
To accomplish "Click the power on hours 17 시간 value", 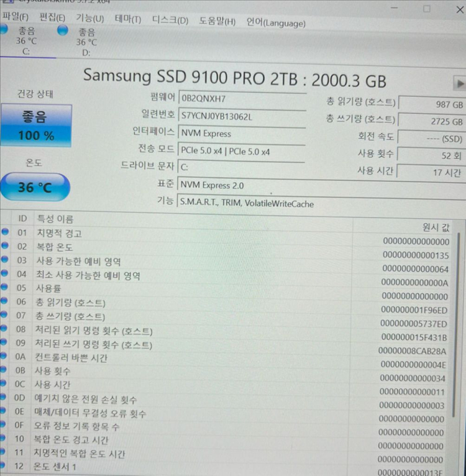I will point(431,173).
